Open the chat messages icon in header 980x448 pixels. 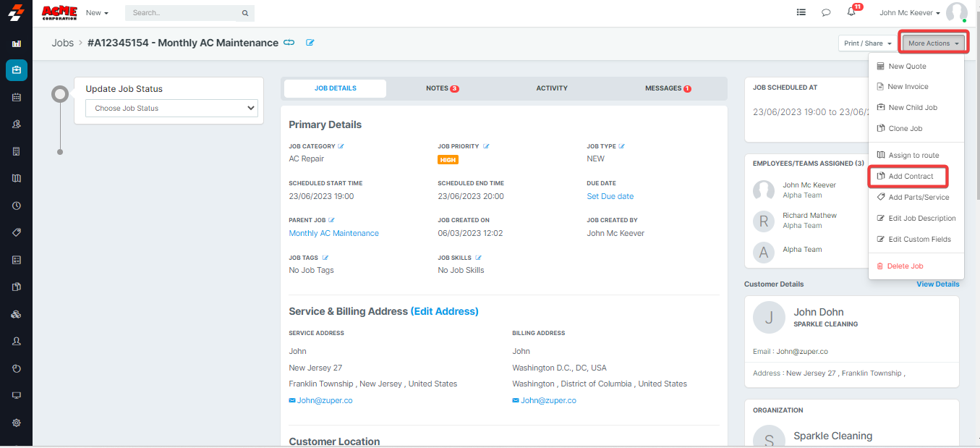826,12
